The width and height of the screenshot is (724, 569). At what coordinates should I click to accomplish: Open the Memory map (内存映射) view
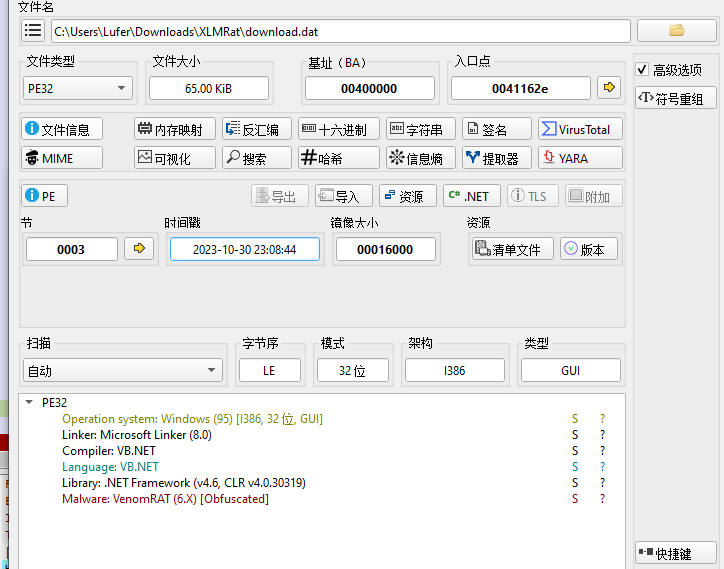[x=174, y=129]
